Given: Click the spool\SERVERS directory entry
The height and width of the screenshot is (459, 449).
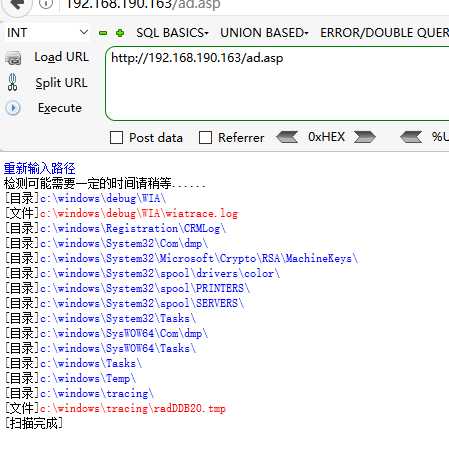Looking at the screenshot, I should 142,303.
